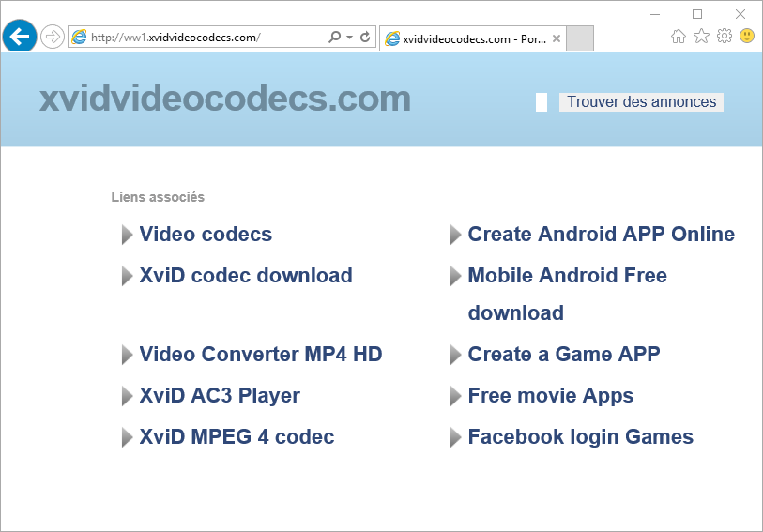The image size is (763, 532).
Task: Open the XviD codec download link
Action: [x=246, y=276]
